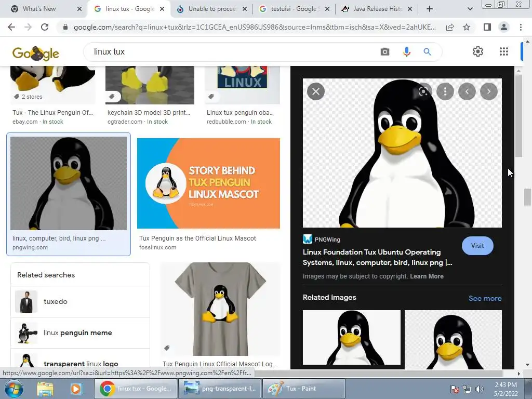
Task: Open the Chrome profile avatar
Action: (x=504, y=27)
